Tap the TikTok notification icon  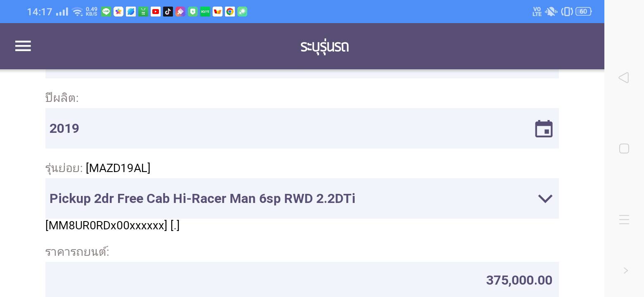click(168, 12)
